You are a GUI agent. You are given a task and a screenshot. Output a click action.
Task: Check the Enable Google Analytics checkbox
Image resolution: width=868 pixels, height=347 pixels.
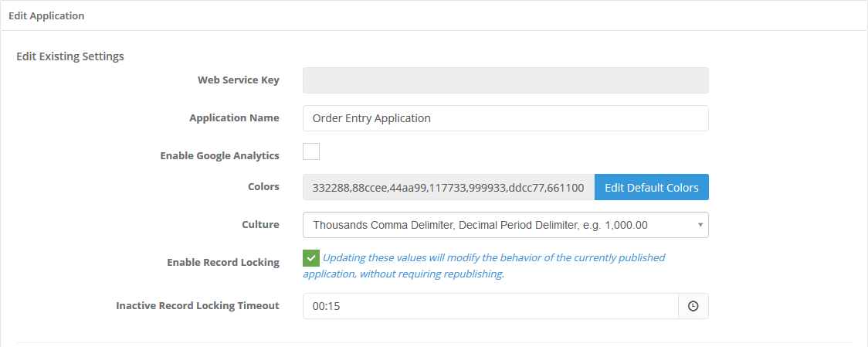pos(311,151)
